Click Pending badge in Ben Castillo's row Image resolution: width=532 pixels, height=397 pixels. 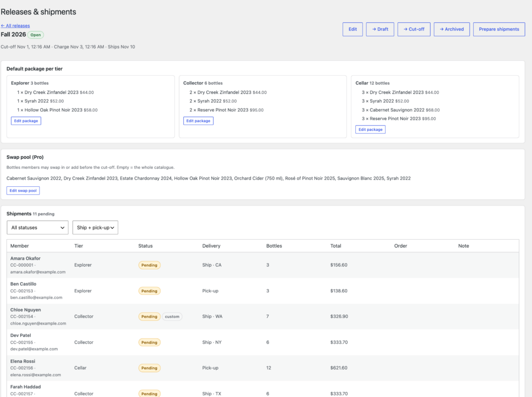coord(149,291)
